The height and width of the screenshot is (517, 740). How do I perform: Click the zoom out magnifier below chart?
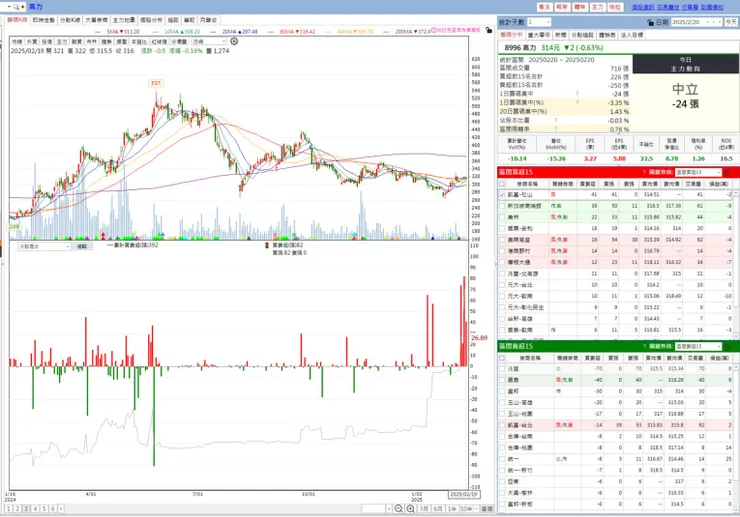click(398, 509)
